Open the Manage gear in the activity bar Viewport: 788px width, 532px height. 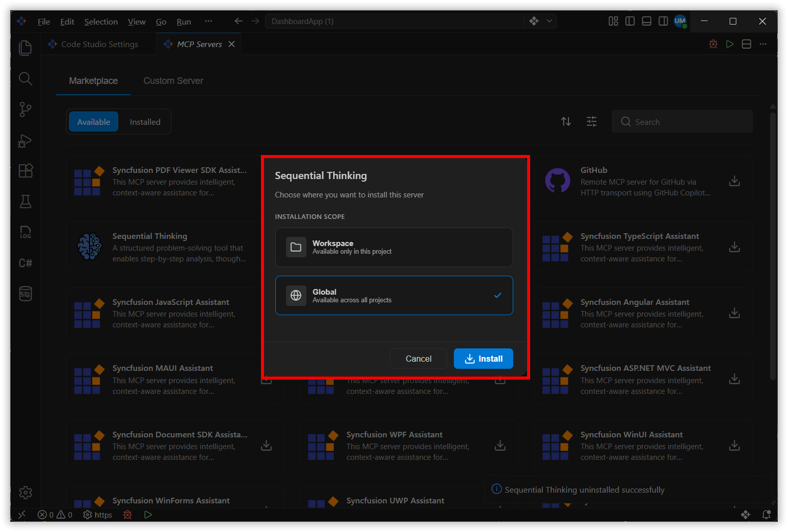tap(25, 493)
